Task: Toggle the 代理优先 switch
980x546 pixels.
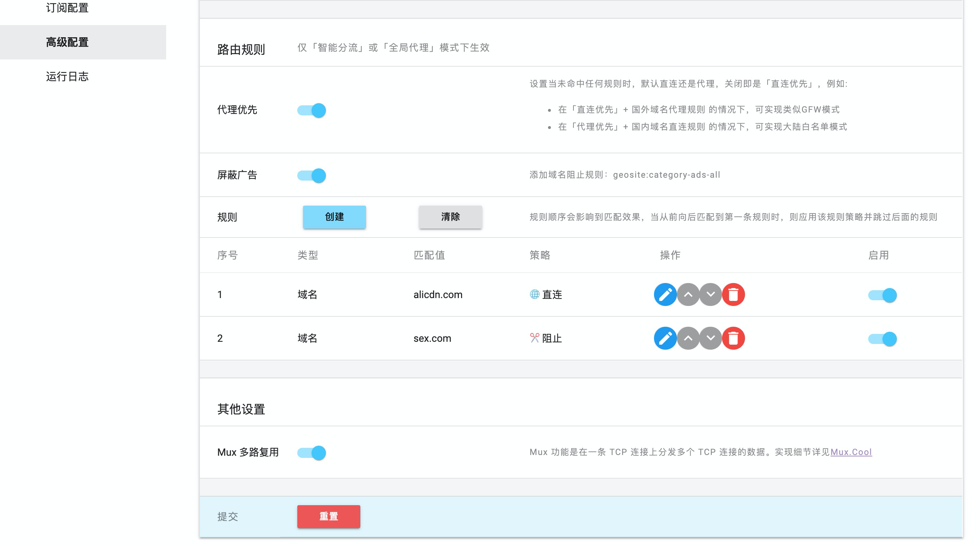Action: click(312, 110)
